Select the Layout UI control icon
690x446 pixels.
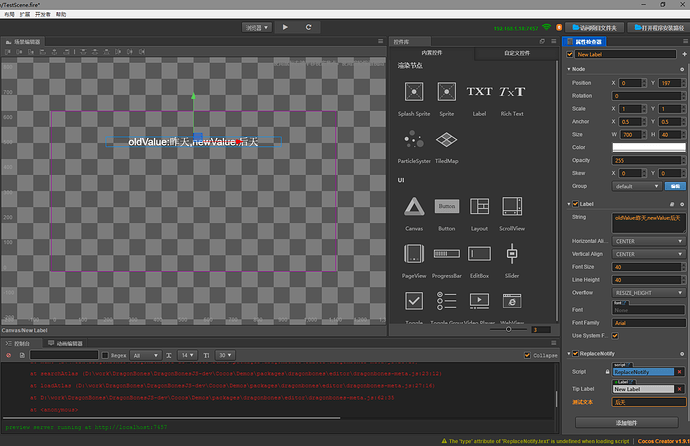coord(479,206)
